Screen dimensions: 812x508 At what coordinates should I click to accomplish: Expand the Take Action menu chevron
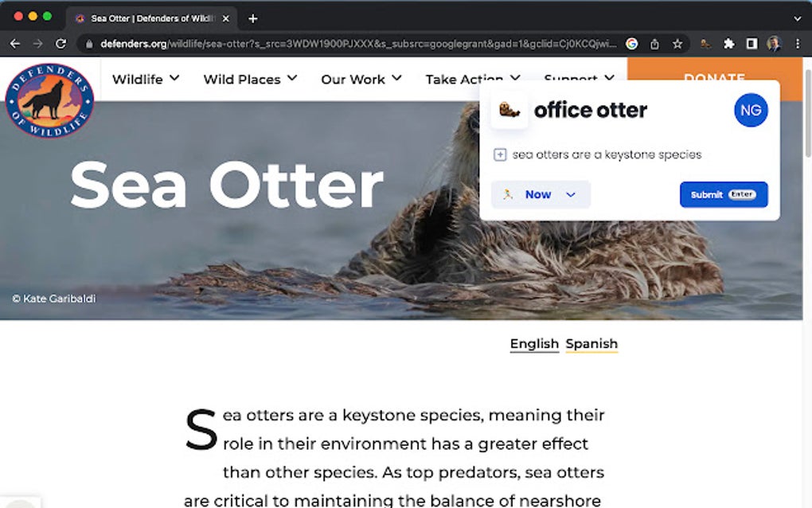515,79
